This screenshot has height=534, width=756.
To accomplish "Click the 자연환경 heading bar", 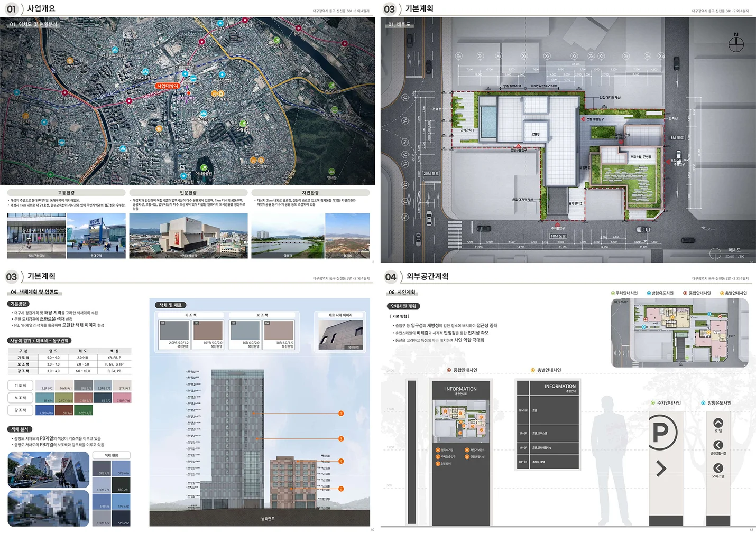I will [x=310, y=193].
